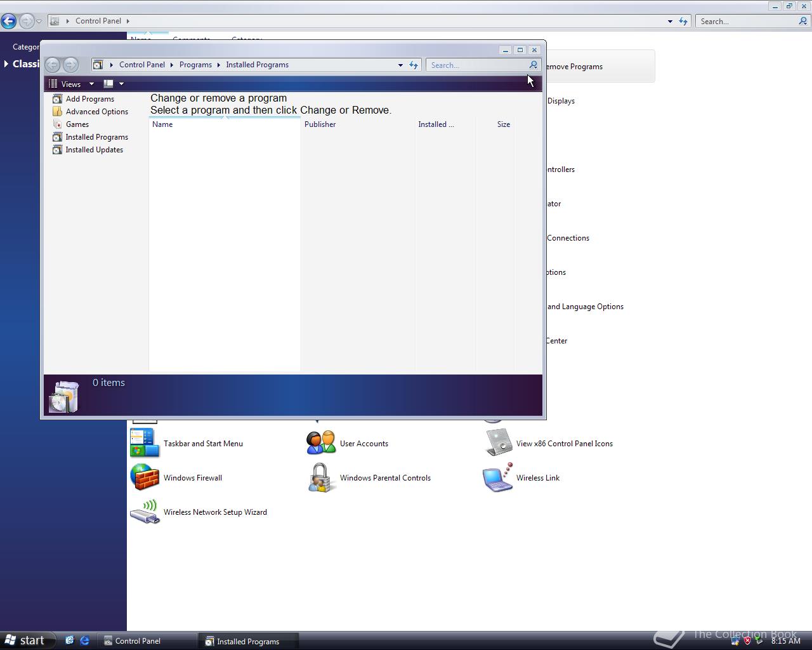Click the blue back arrow in Control Panel window

tap(9, 21)
